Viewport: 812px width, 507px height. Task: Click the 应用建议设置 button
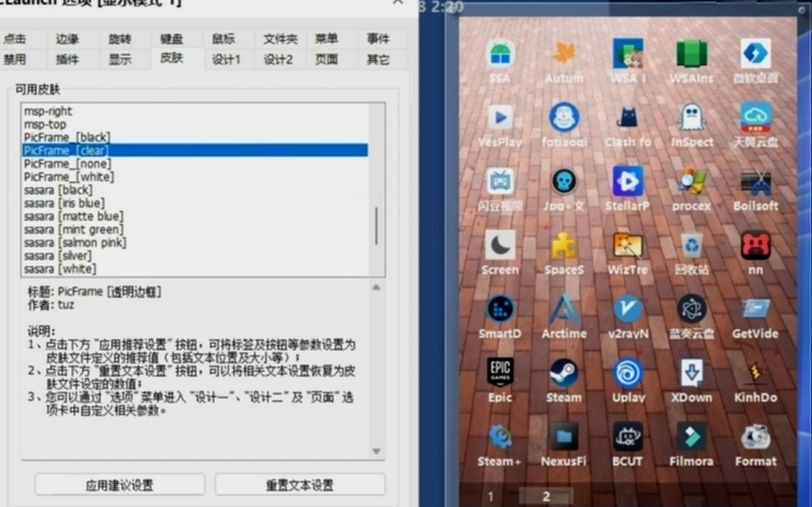(120, 485)
